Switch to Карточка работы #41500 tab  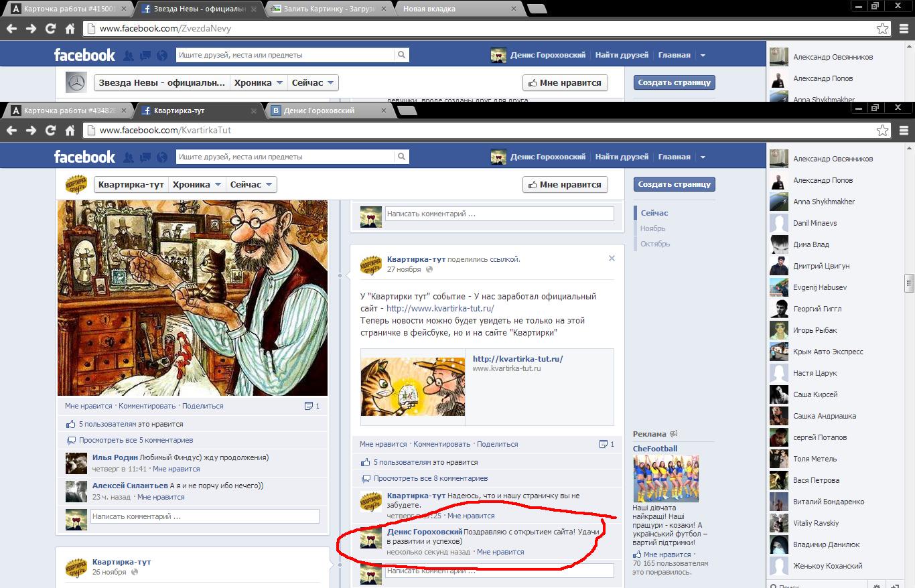[70, 9]
